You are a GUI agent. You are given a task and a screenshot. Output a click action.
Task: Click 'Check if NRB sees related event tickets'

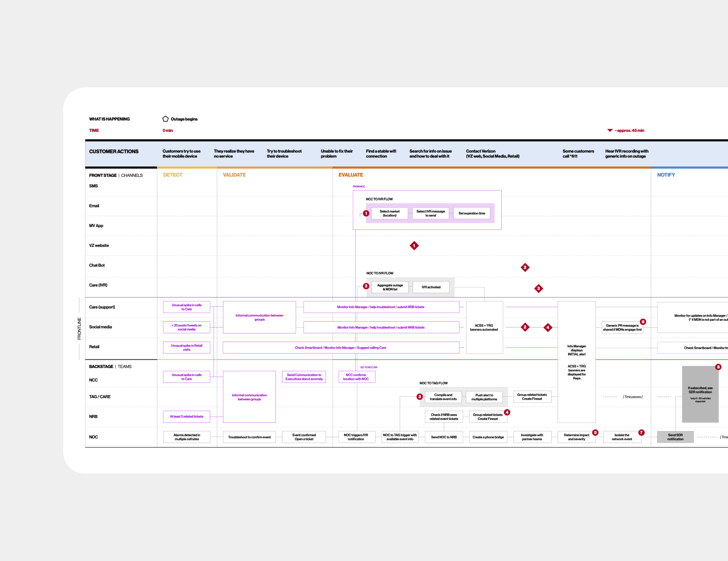pyautogui.click(x=444, y=417)
